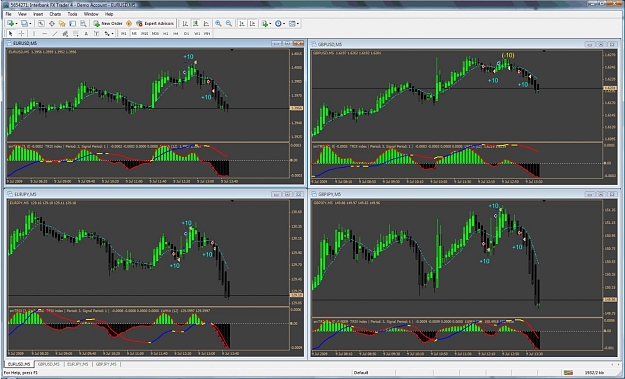Image resolution: width=625 pixels, height=379 pixels.
Task: Toggle the Expert Advisors button
Action: point(155,24)
